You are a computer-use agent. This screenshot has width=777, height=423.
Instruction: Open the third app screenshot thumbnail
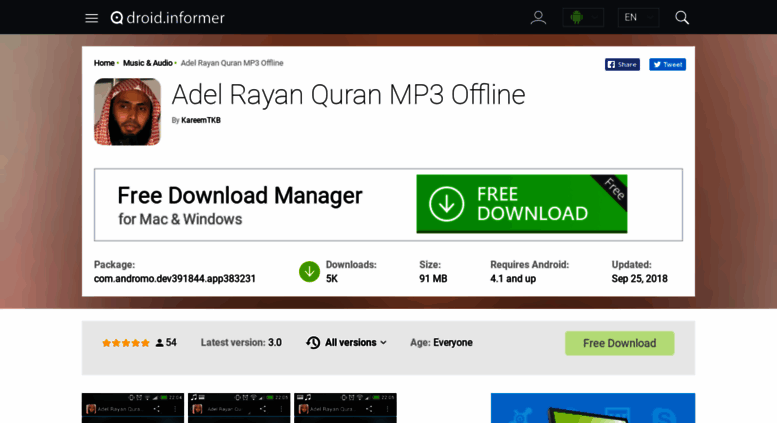(x=345, y=408)
